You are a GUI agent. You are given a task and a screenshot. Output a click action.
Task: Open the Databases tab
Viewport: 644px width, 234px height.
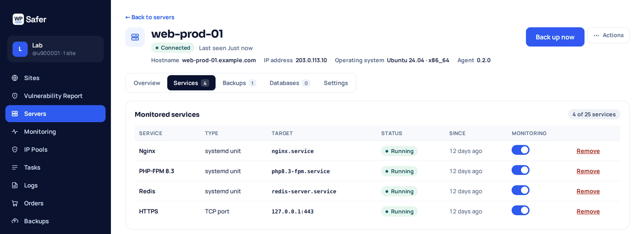290,83
